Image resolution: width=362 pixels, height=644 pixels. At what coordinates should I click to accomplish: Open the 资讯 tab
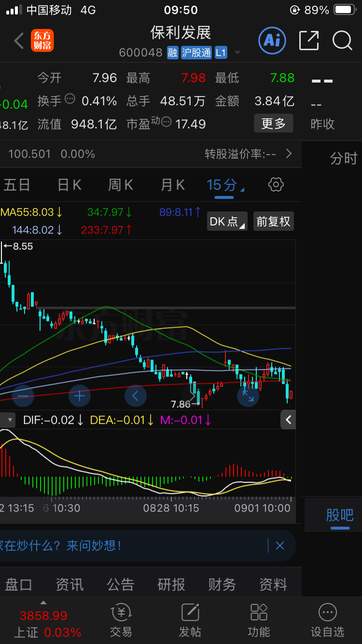[70, 585]
